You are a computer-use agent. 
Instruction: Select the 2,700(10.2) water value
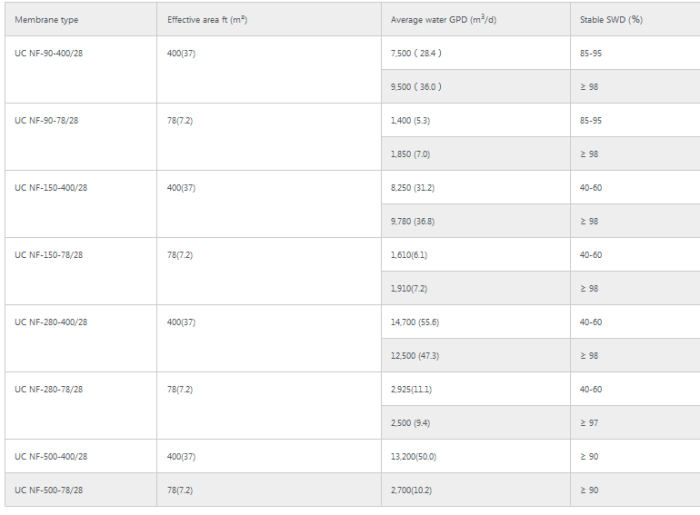point(410,490)
